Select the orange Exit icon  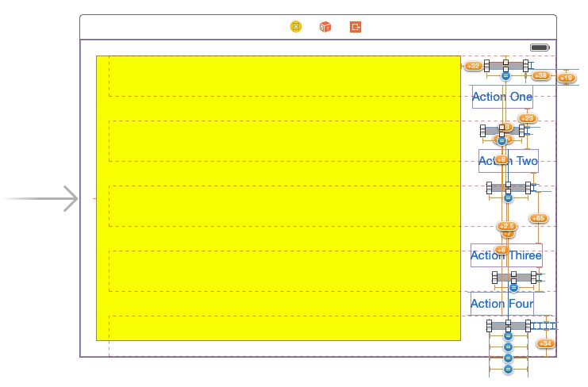pos(355,27)
